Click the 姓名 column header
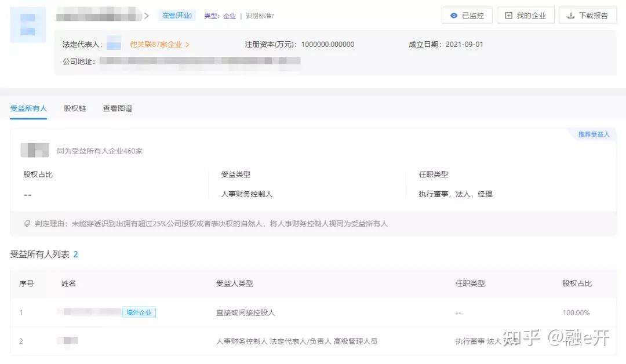This screenshot has height=364, width=626. pos(68,283)
